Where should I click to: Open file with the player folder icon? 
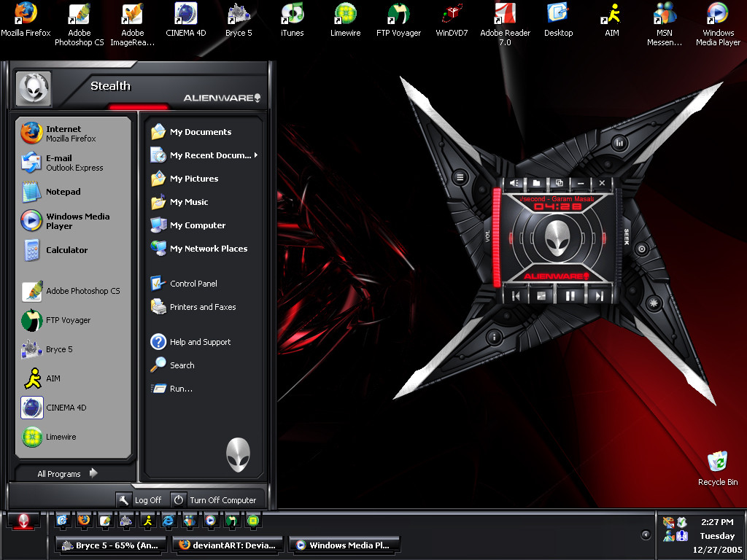536,183
